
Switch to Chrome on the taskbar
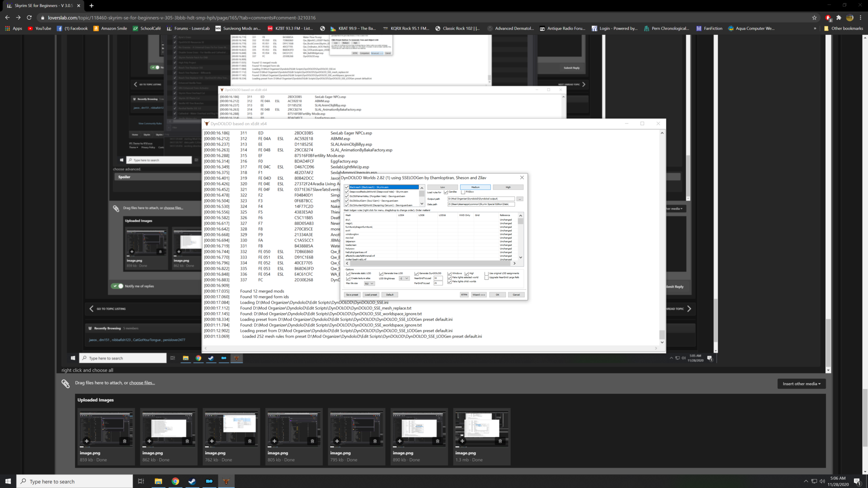point(175,481)
